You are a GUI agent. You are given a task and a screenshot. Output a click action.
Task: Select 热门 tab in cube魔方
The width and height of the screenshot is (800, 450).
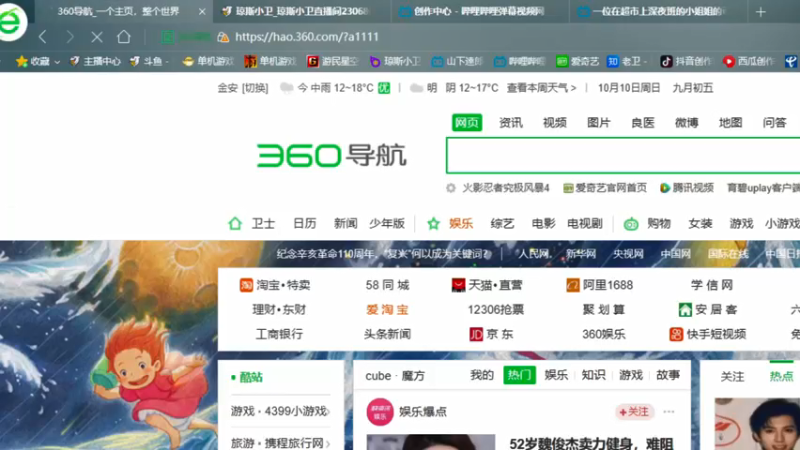click(519, 375)
